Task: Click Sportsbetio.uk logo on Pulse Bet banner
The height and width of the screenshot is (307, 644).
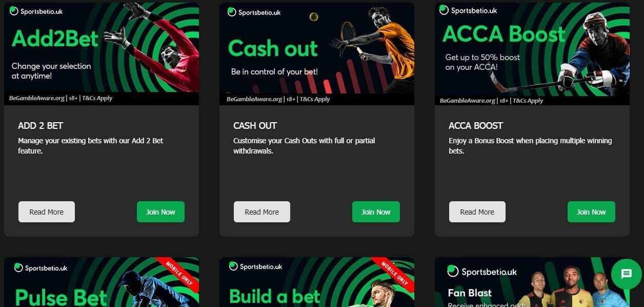Action: tap(41, 267)
